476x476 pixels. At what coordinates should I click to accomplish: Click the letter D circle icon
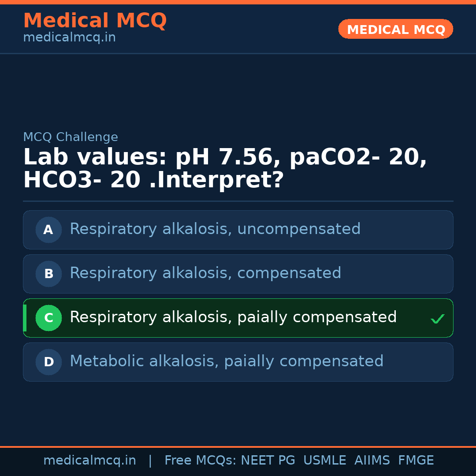(x=48, y=362)
